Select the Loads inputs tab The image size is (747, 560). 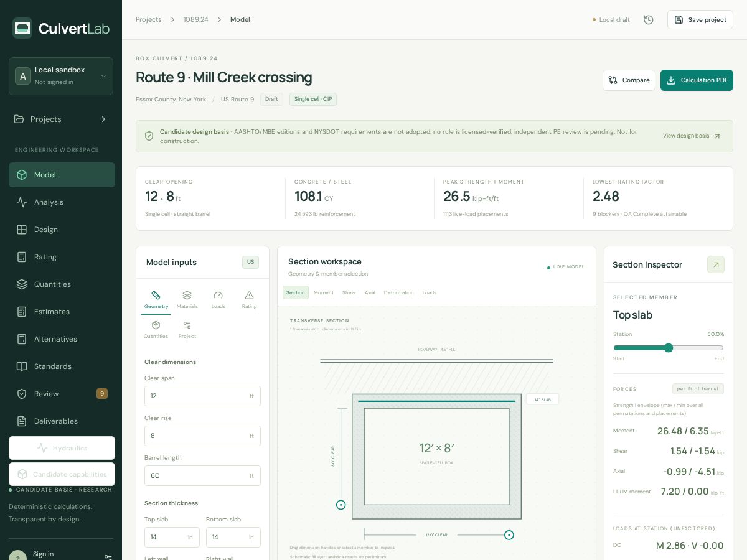click(218, 299)
